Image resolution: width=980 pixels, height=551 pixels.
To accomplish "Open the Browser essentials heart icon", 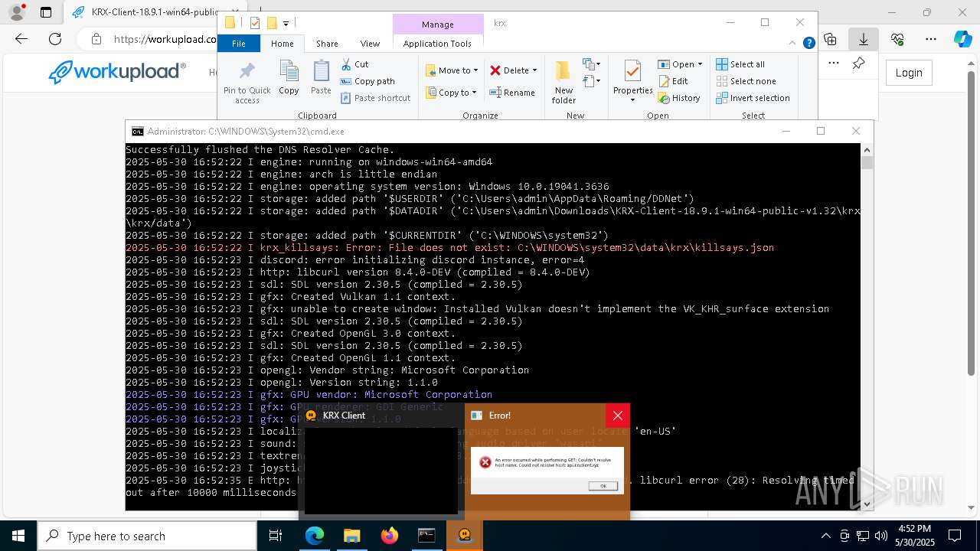I will [897, 39].
